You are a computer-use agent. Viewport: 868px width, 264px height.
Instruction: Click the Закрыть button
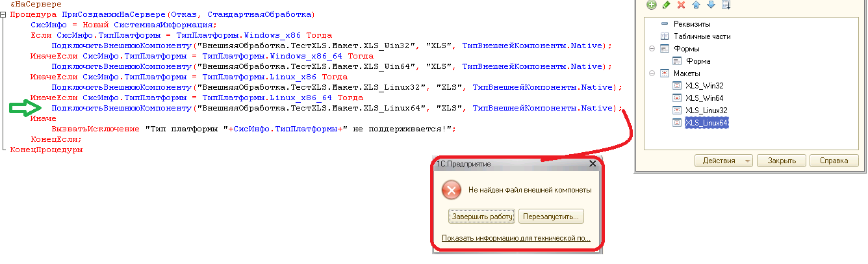pyautogui.click(x=782, y=161)
